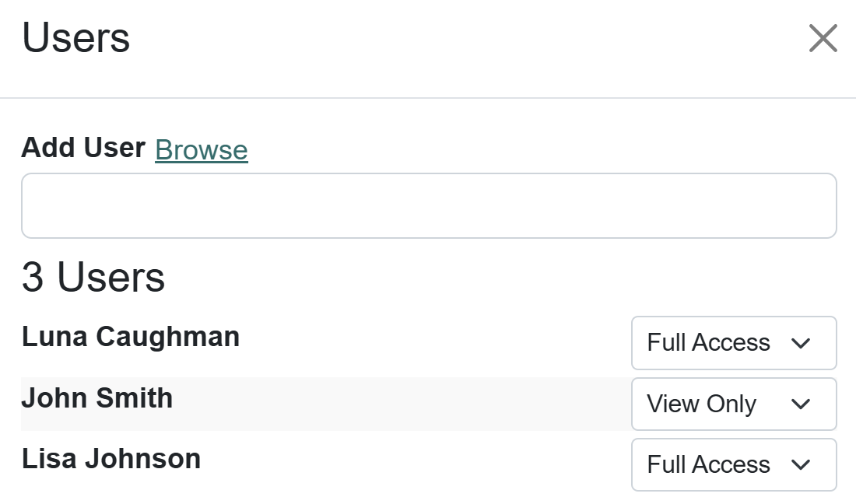Open John Smith's access level dropdown
This screenshot has height=504, width=856.
[x=733, y=404]
